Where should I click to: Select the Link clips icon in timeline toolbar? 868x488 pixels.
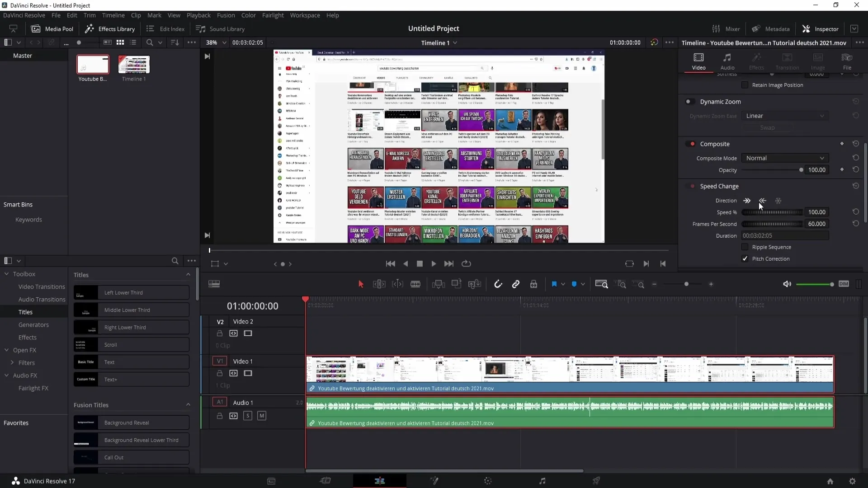[x=515, y=284]
